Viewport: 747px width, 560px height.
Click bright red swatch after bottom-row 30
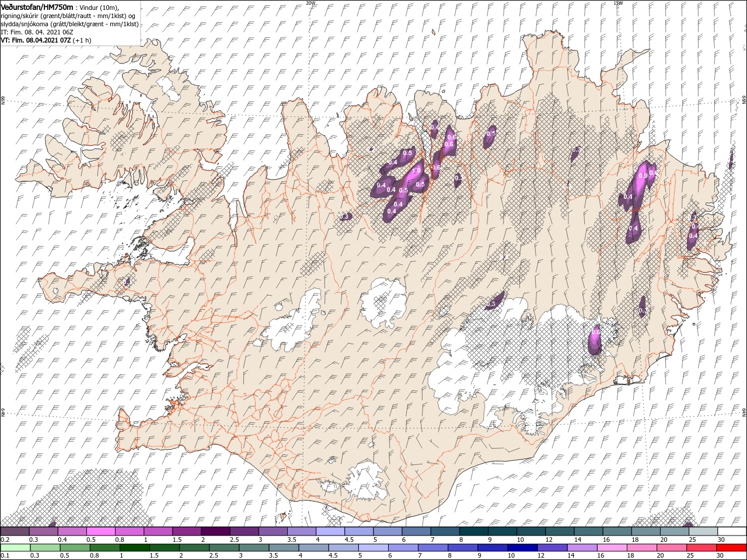pos(731,548)
